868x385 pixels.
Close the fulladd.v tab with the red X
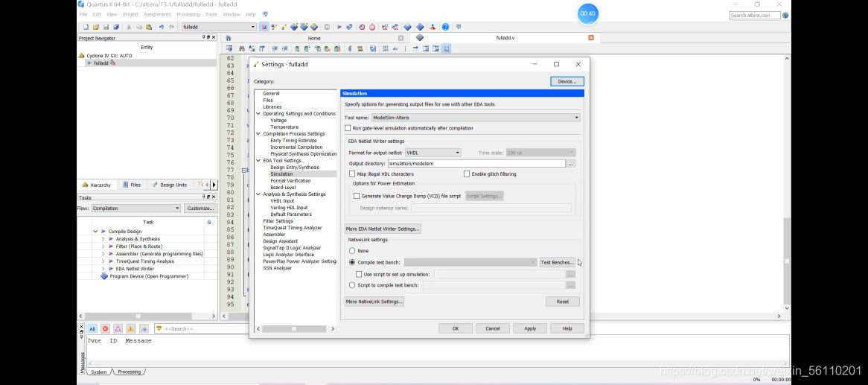590,38
